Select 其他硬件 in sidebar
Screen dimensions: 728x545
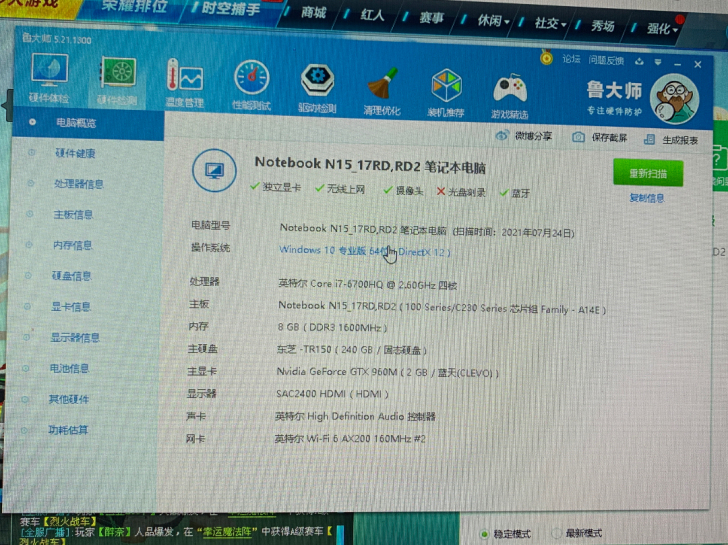pyautogui.click(x=69, y=399)
